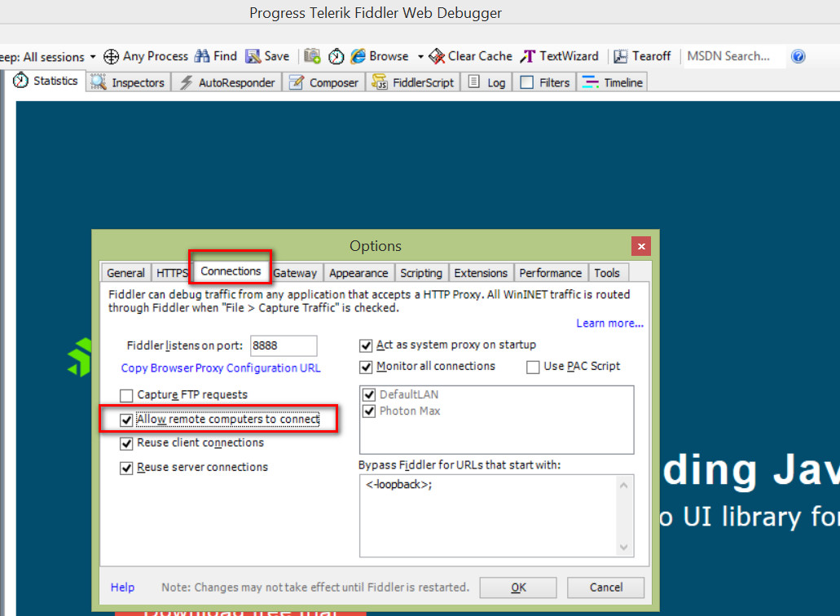Click the Save sessions icon
The image size is (840, 616).
coord(253,56)
